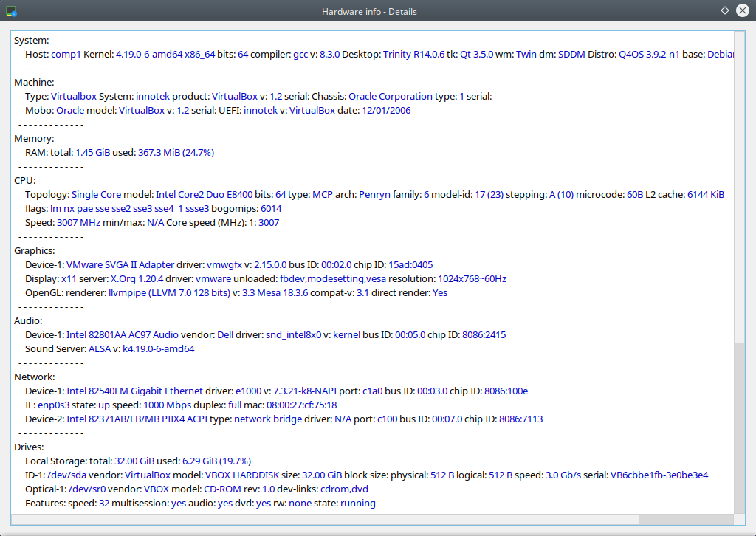
Task: Click CPU topology value 'Single Core'
Action: click(97, 195)
